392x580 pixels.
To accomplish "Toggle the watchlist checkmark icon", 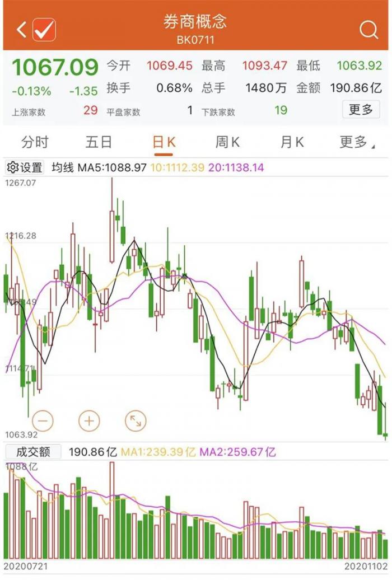I will pos(44,29).
